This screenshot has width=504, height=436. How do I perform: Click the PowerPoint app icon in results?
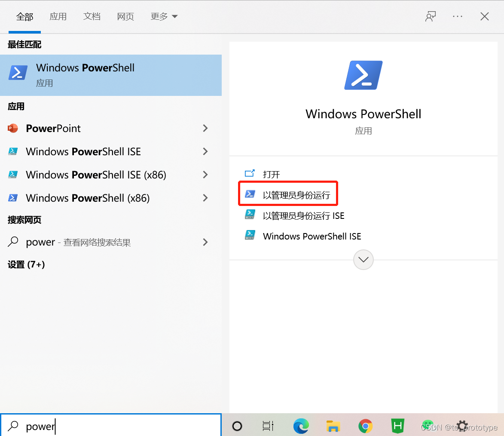13,129
